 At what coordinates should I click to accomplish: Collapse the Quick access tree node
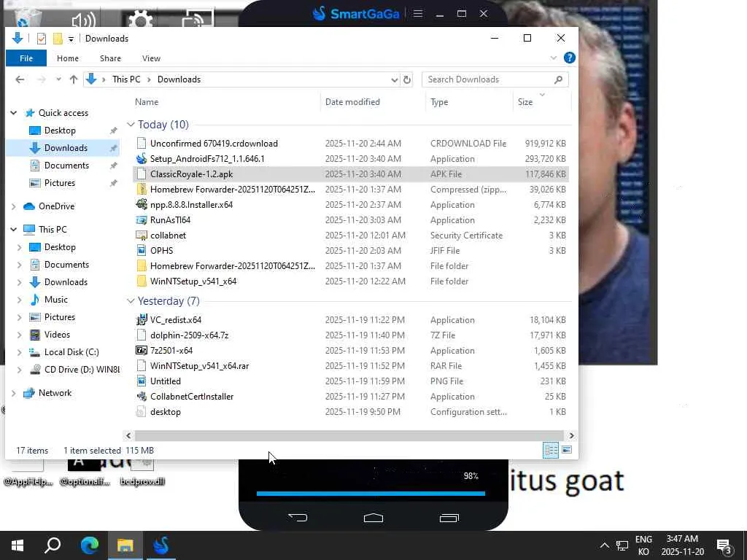[x=14, y=113]
